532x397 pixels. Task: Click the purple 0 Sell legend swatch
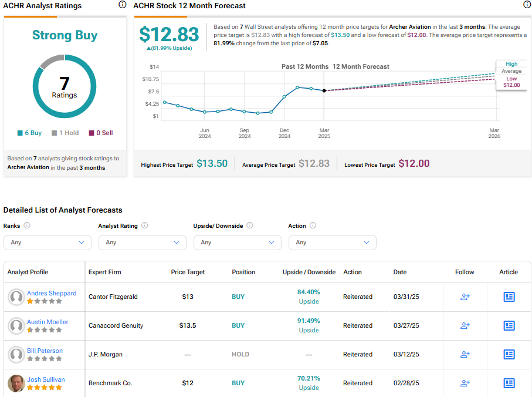click(x=92, y=133)
